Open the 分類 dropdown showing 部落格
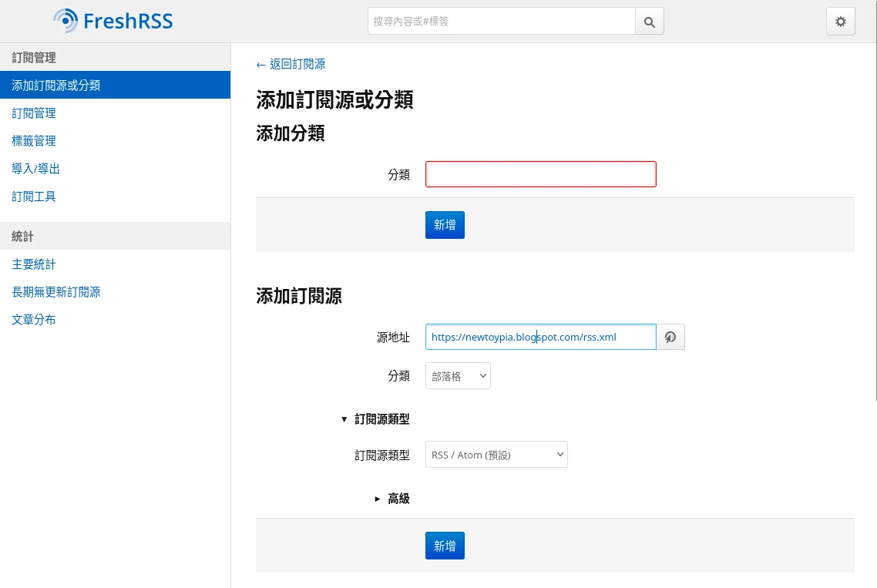 (x=458, y=376)
